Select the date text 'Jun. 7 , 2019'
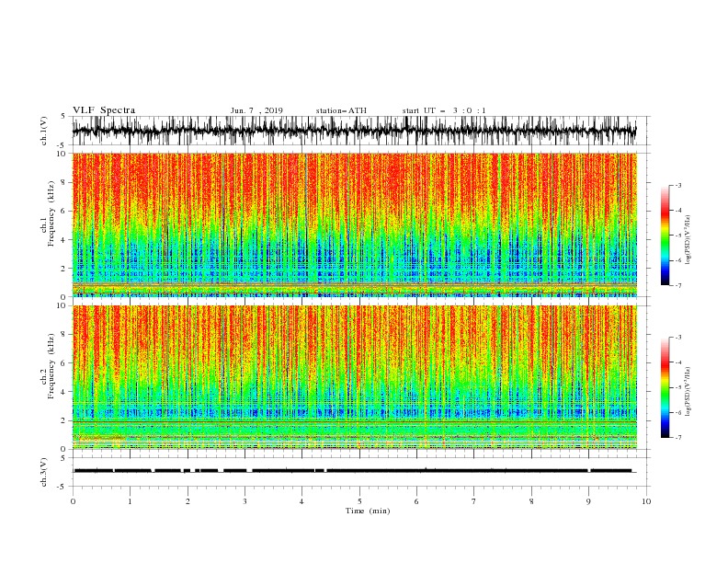This screenshot has width=728, height=563. coord(256,110)
